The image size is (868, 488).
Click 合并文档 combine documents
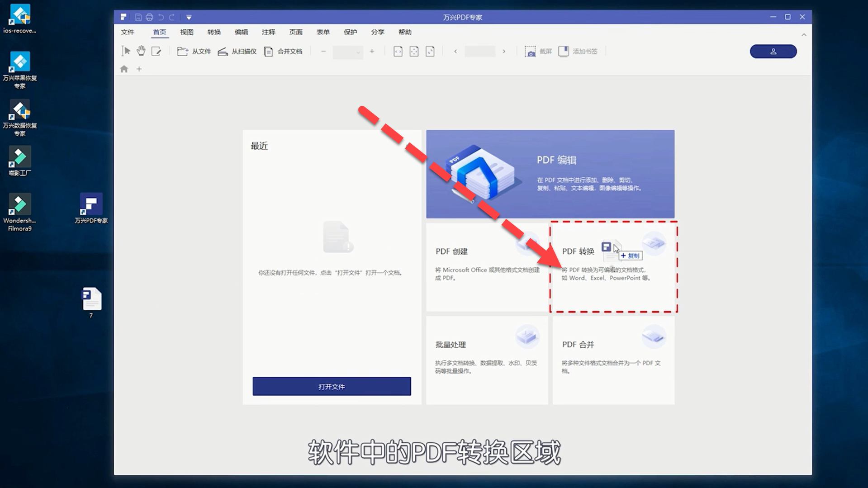pyautogui.click(x=283, y=52)
